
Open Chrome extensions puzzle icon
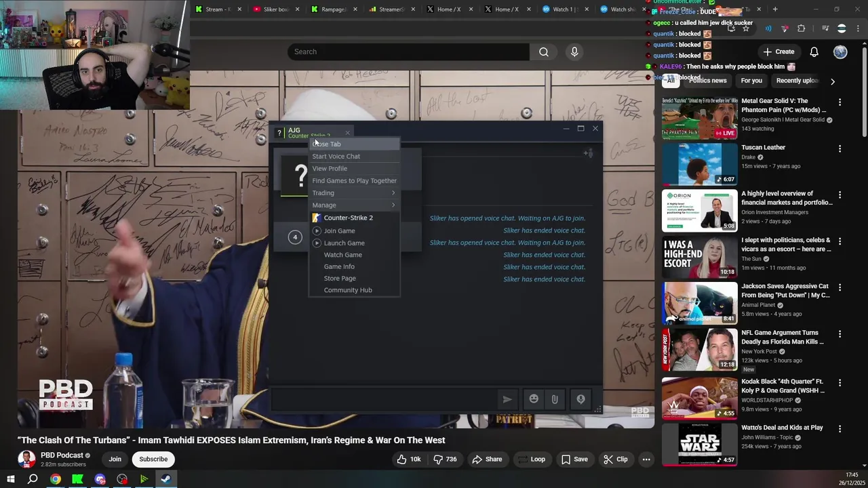(x=801, y=28)
